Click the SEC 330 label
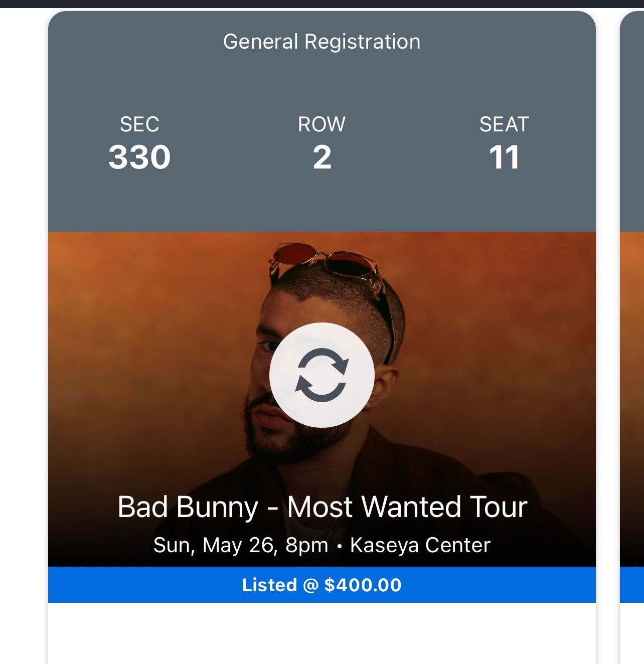Screen dimensions: 644x664 140,145
